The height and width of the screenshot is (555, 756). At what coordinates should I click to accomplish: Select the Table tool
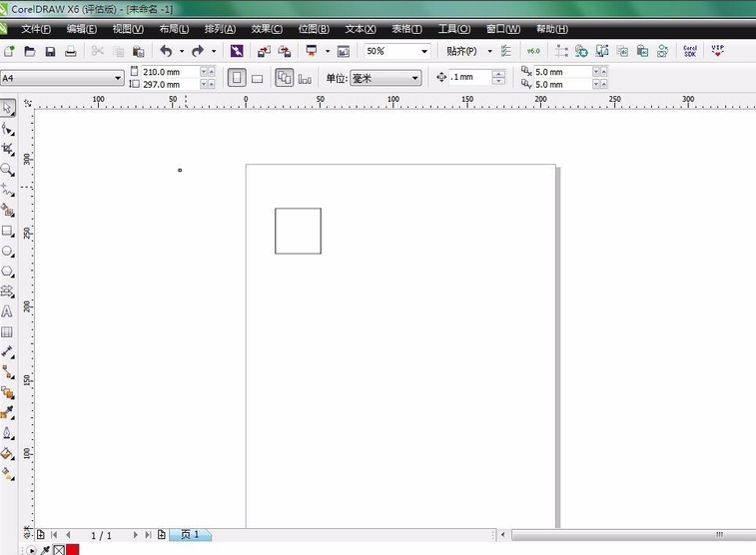point(7,331)
